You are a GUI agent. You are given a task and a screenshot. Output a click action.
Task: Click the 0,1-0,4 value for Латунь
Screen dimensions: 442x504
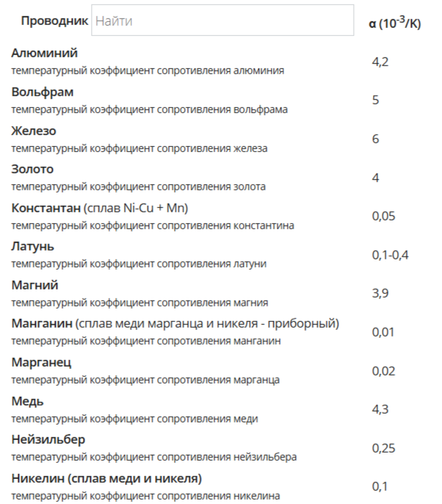click(390, 254)
